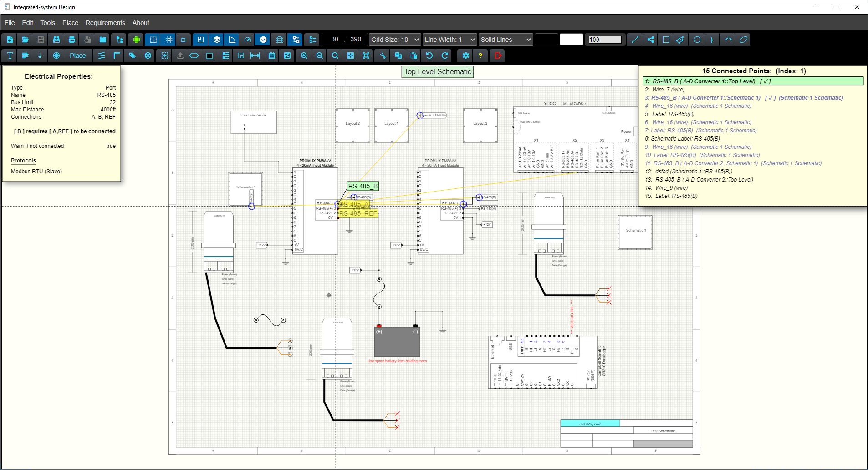This screenshot has height=470, width=868.
Task: Click the opacity field showing 100
Action: pos(605,40)
